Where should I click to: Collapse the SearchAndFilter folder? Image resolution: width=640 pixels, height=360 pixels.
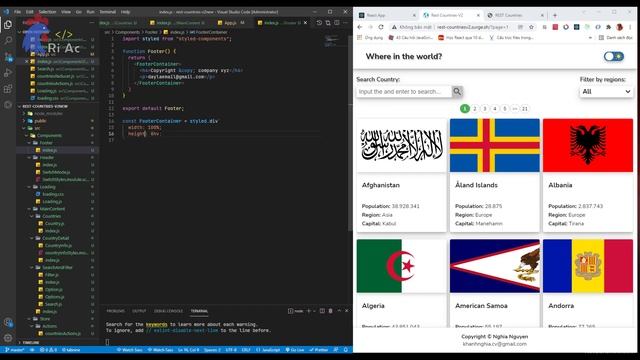tap(52, 268)
